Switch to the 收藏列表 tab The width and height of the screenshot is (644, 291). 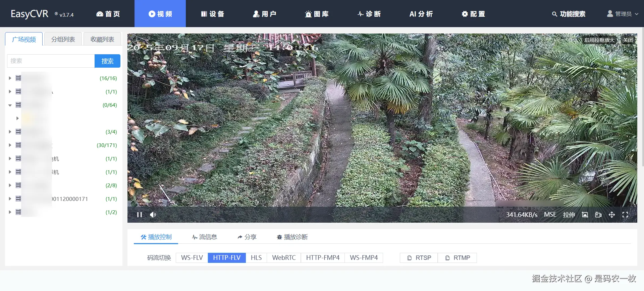(x=102, y=39)
